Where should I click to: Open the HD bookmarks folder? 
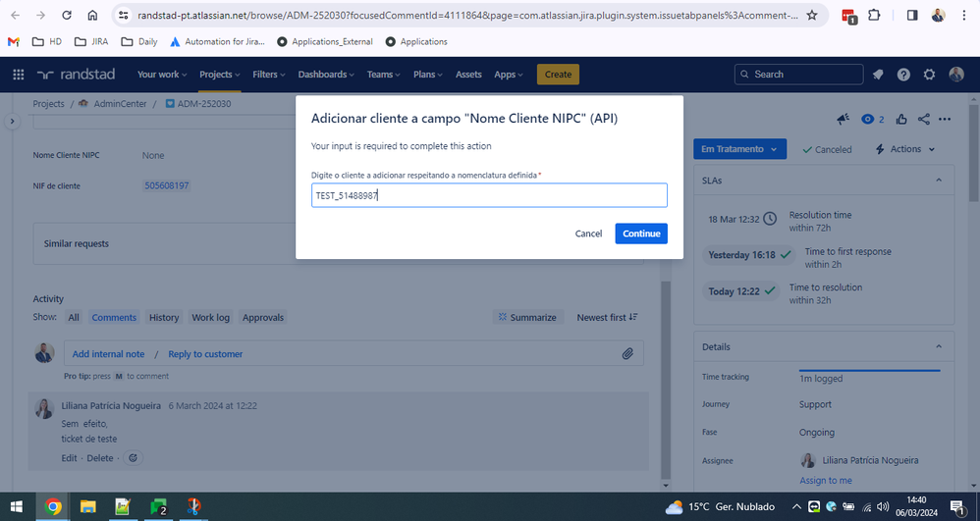pyautogui.click(x=47, y=42)
